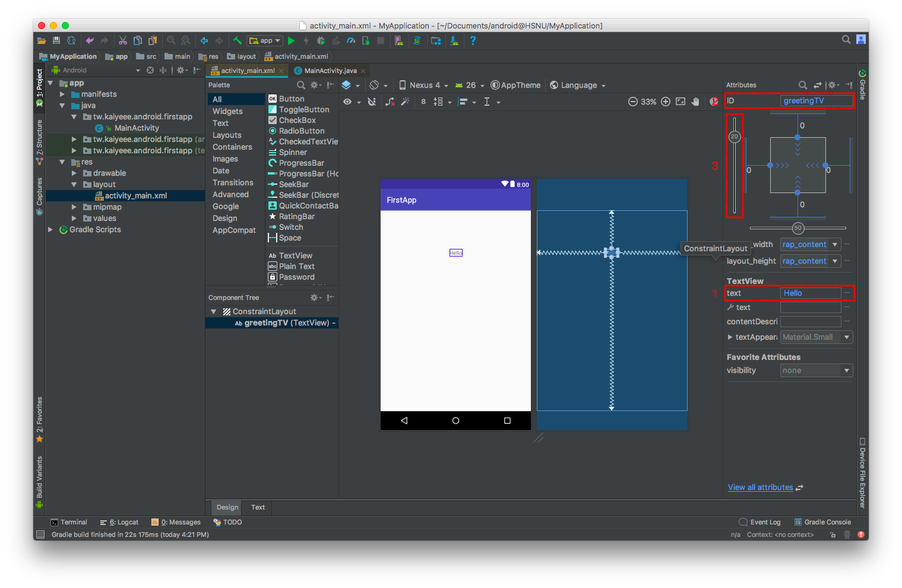Toggle Project tool window side tab
This screenshot has height=588, width=902.
point(39,88)
